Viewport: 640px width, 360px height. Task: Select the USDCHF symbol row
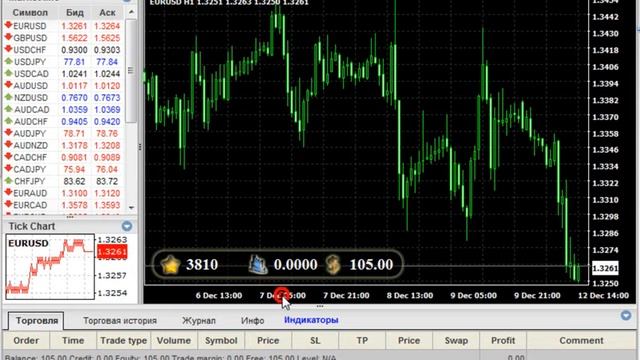click(63, 50)
